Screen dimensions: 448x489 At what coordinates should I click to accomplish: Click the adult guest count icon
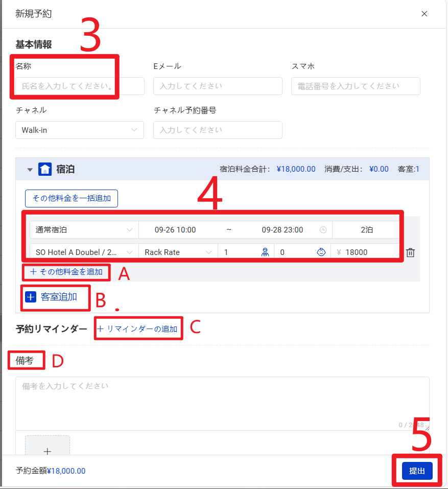[265, 252]
